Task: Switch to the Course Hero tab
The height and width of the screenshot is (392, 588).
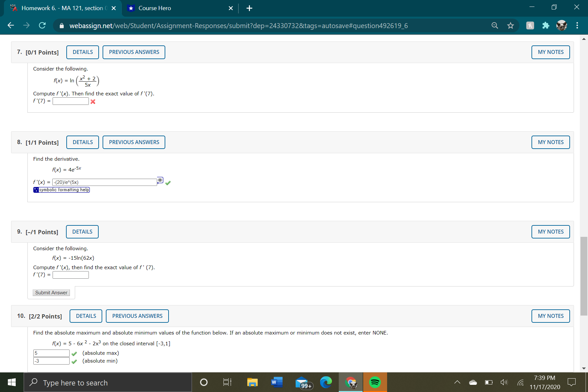Action: (x=180, y=8)
